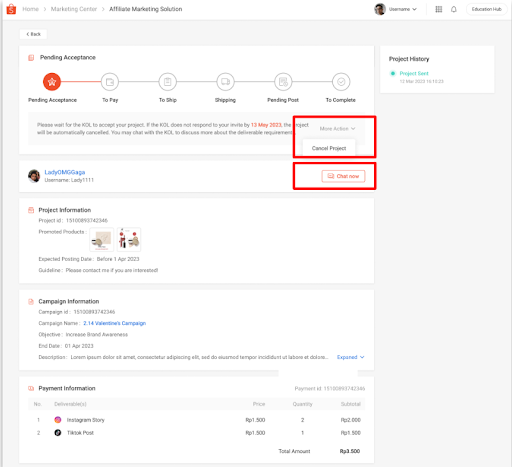Open LadyOMGGaga profile link
This screenshot has width=512, height=467.
coord(65,172)
